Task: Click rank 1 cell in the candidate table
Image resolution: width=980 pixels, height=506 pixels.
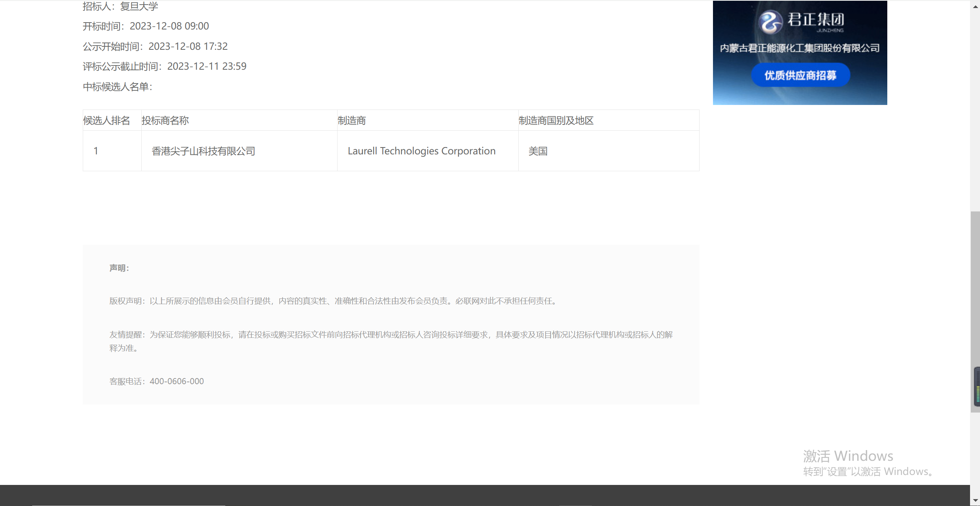Action: click(112, 151)
